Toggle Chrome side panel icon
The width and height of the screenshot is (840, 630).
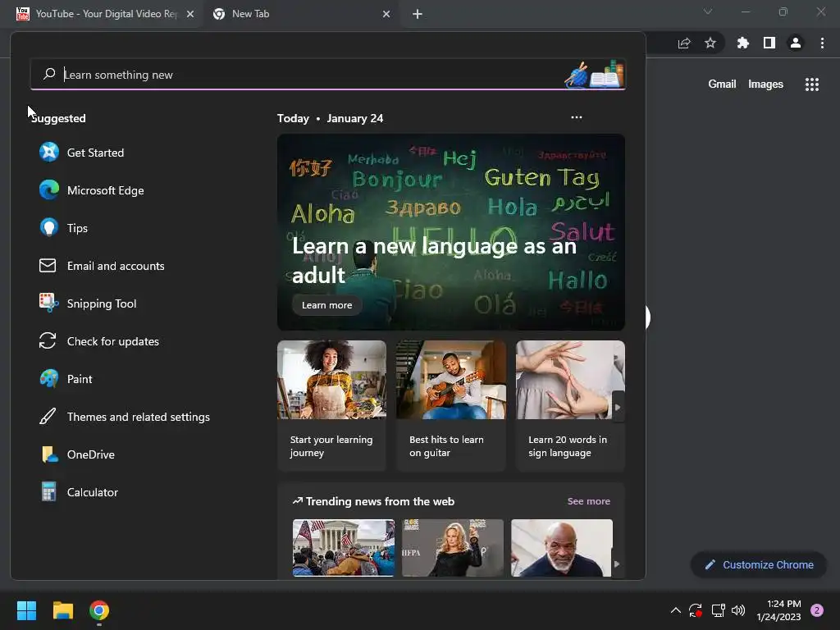[x=769, y=43]
